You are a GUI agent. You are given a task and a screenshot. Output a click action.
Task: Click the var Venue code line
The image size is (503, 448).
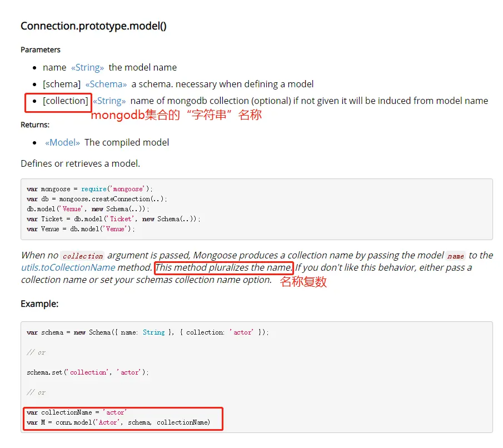81,229
